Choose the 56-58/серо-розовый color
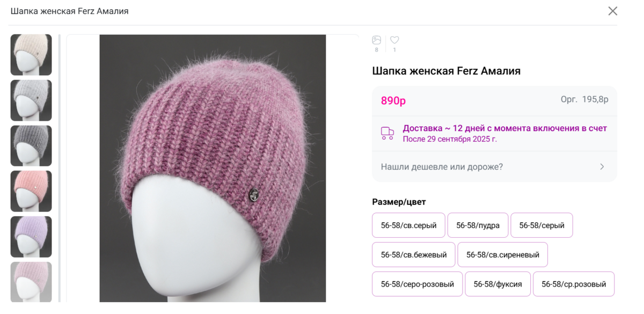Image resolution: width=644 pixels, height=314 pixels. click(417, 284)
